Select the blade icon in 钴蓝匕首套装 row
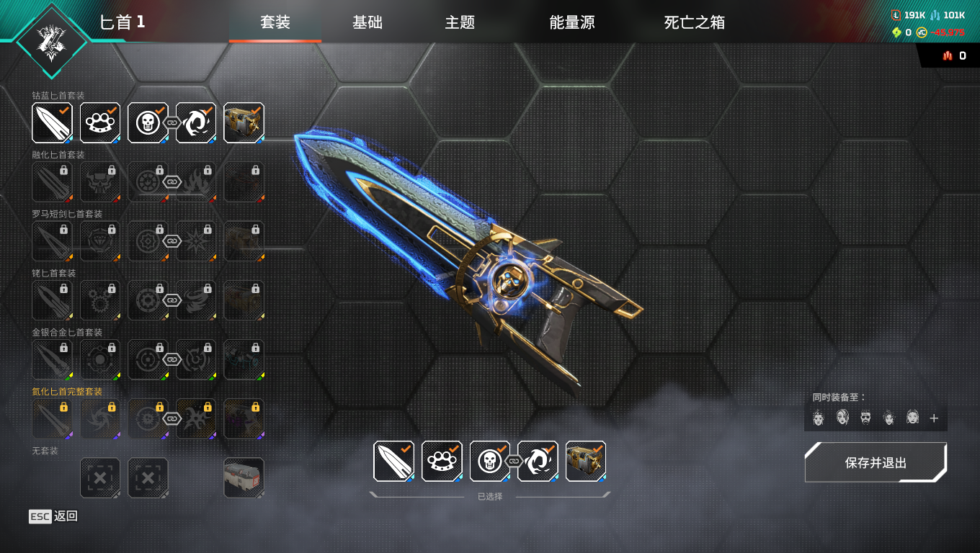The image size is (980, 553). 53,122
